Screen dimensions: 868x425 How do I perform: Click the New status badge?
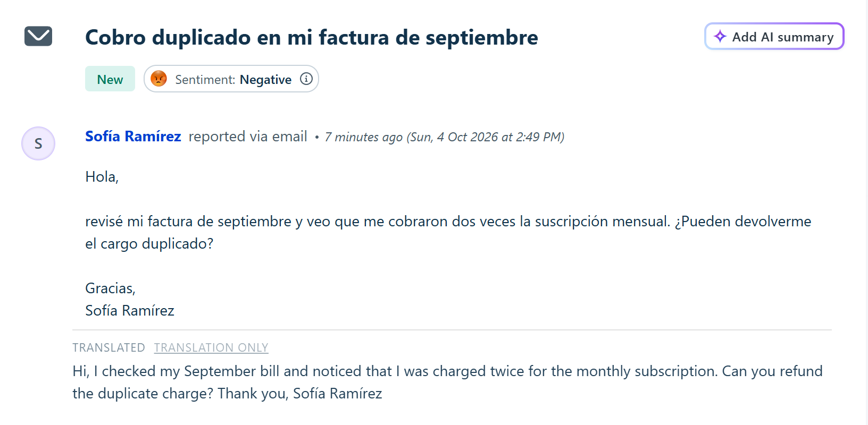pyautogui.click(x=110, y=79)
